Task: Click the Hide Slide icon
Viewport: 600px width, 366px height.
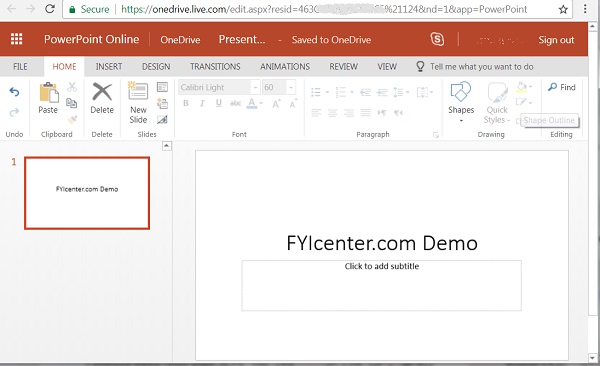Action: pos(163,119)
